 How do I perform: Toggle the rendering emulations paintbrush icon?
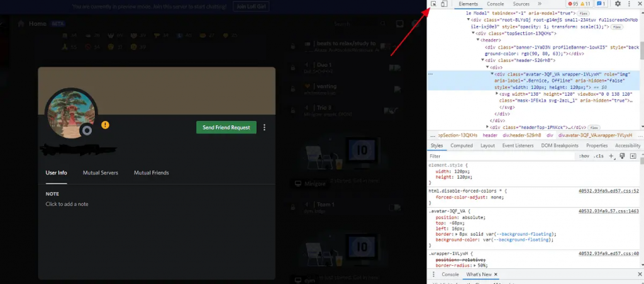(x=622, y=156)
